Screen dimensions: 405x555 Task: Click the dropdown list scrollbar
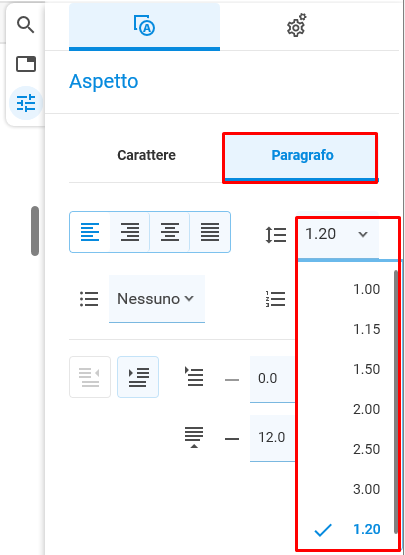(x=396, y=402)
